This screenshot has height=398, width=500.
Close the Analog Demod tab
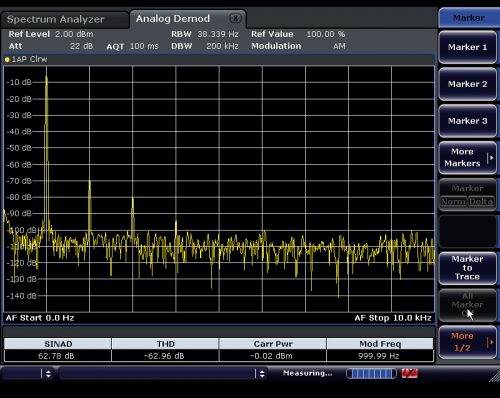(235, 18)
